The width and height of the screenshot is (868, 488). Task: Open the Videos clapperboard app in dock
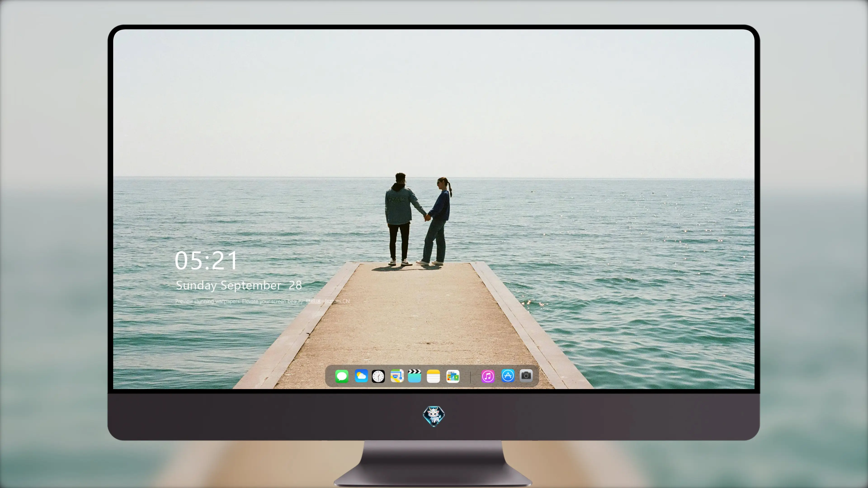click(415, 376)
